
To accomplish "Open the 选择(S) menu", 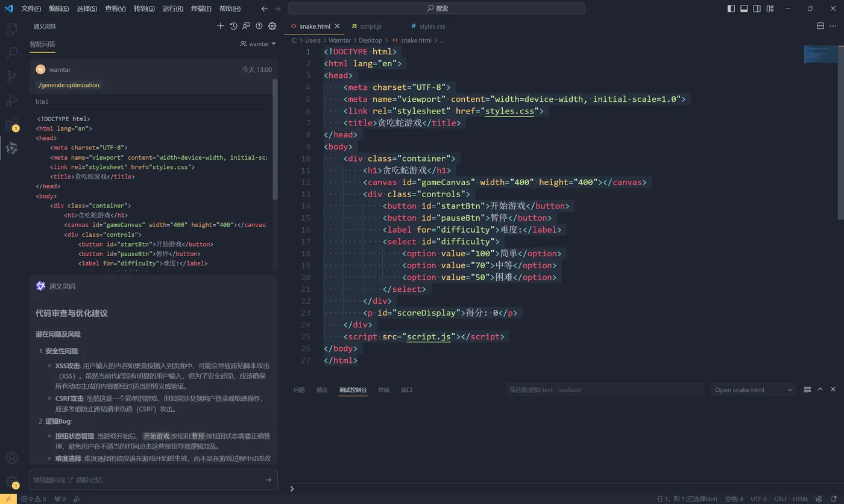I will coord(87,8).
